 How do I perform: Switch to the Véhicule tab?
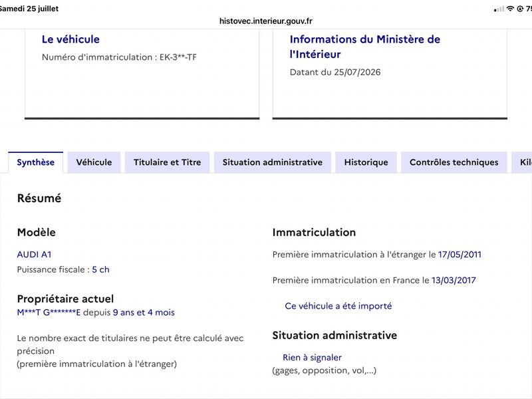pos(94,162)
